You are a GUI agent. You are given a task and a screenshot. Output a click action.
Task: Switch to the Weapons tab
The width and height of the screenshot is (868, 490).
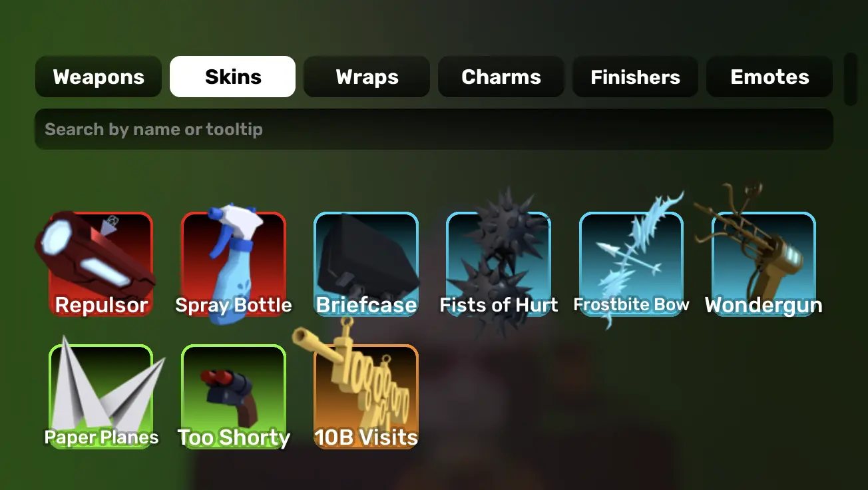point(99,77)
